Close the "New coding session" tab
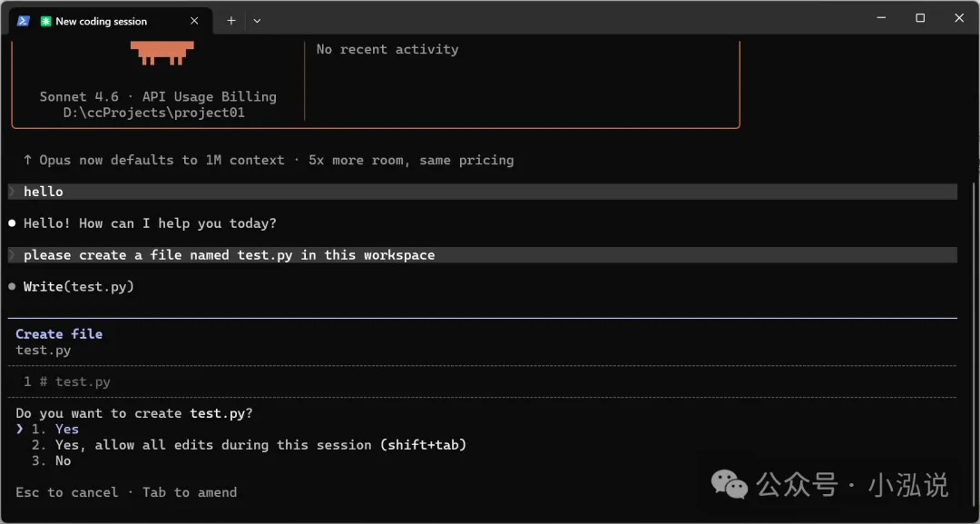The height and width of the screenshot is (524, 980). tap(195, 21)
